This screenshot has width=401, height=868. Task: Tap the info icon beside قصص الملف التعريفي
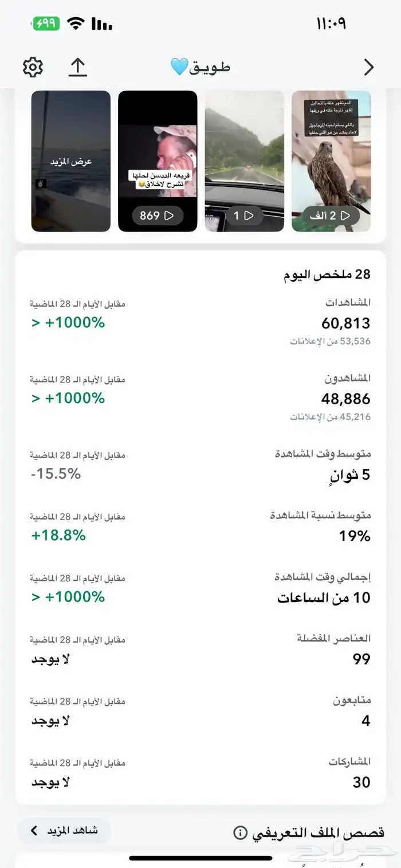click(x=241, y=832)
